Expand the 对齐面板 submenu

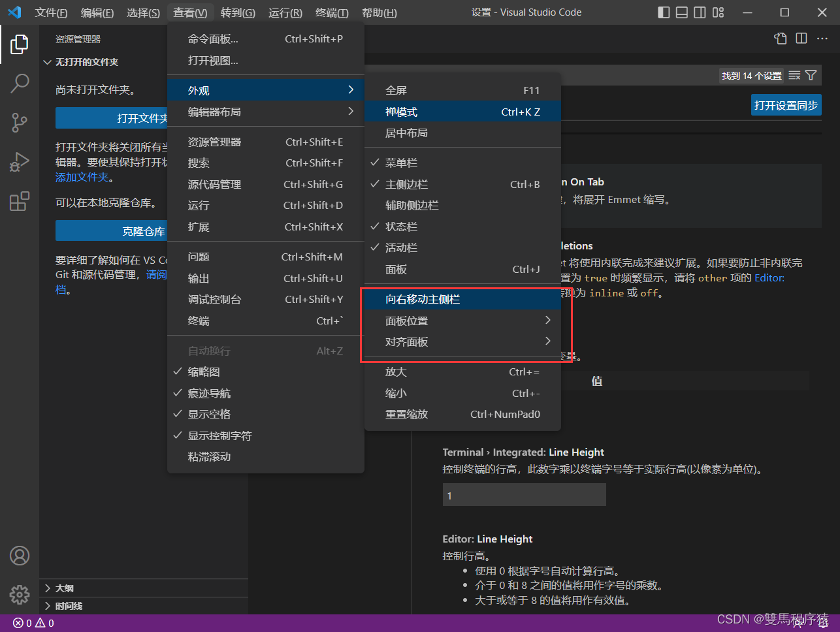(x=462, y=342)
